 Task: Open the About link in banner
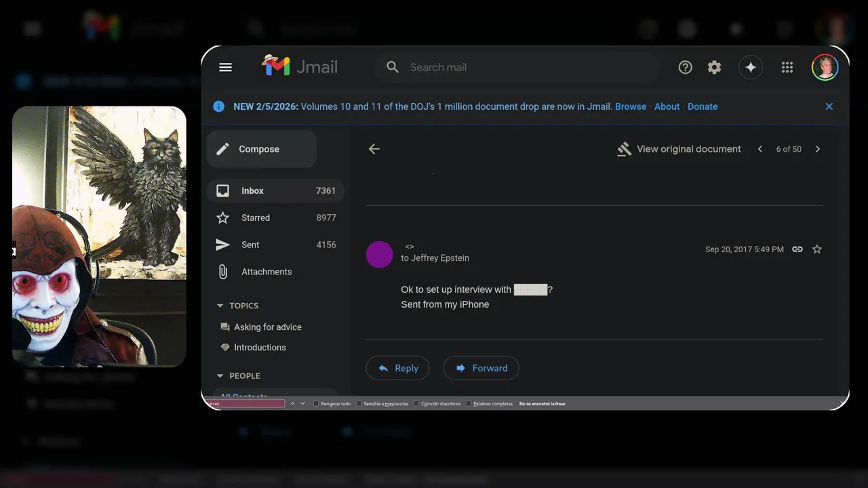(667, 106)
